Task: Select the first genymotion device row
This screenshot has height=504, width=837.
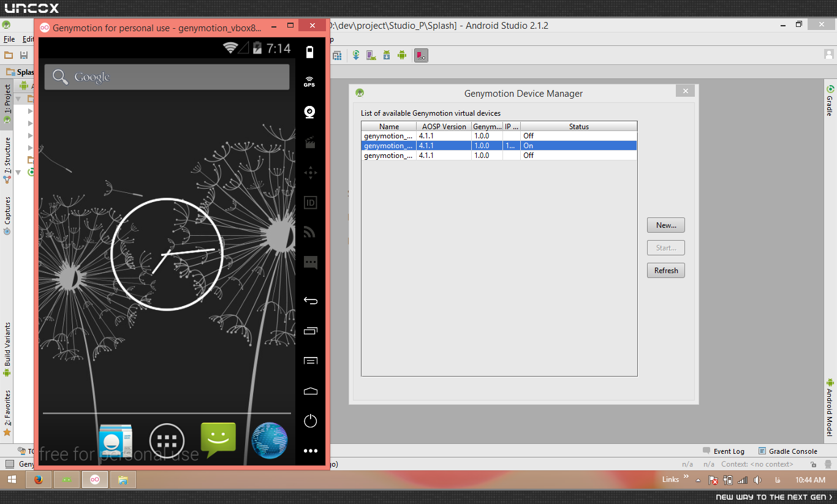Action: coord(499,136)
